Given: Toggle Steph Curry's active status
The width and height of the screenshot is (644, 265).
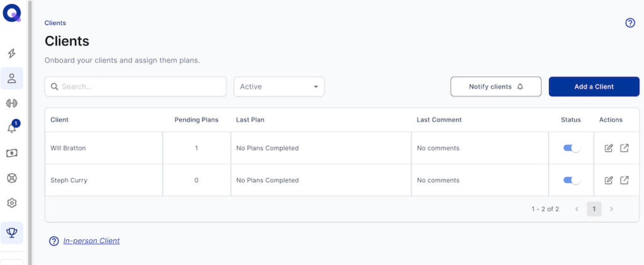Looking at the screenshot, I should click(571, 180).
